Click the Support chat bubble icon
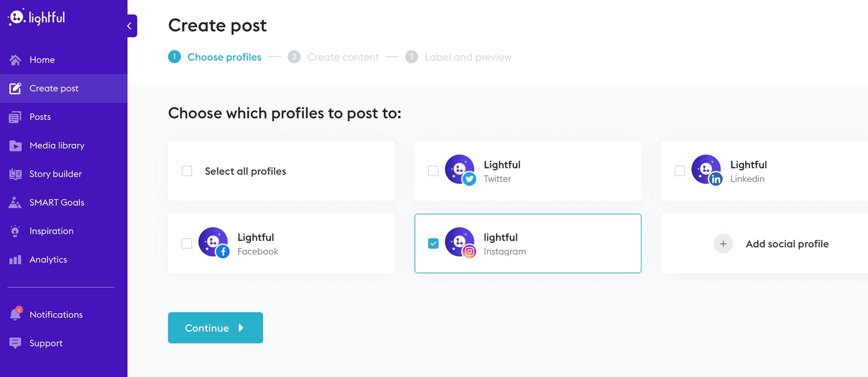 coord(16,343)
